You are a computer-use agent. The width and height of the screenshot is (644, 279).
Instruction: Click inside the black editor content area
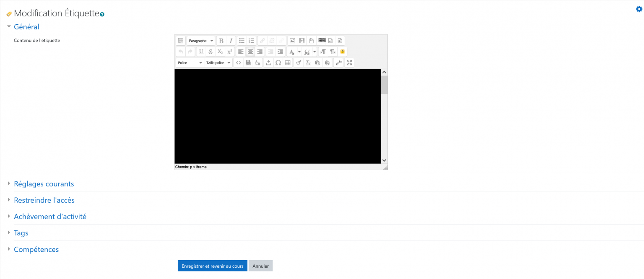278,116
